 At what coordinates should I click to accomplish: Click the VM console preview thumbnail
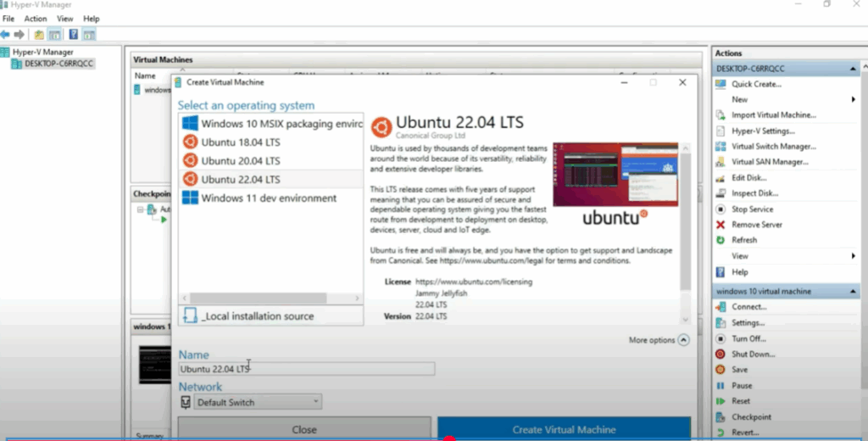(154, 365)
